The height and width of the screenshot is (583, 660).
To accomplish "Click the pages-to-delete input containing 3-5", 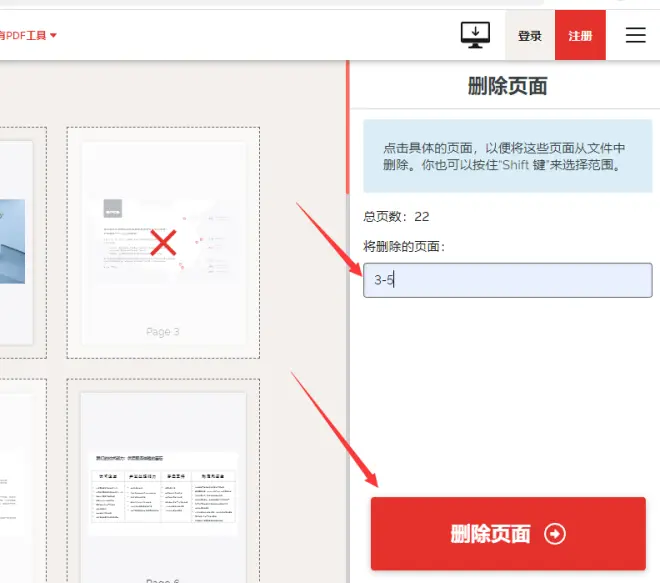I will (x=507, y=280).
